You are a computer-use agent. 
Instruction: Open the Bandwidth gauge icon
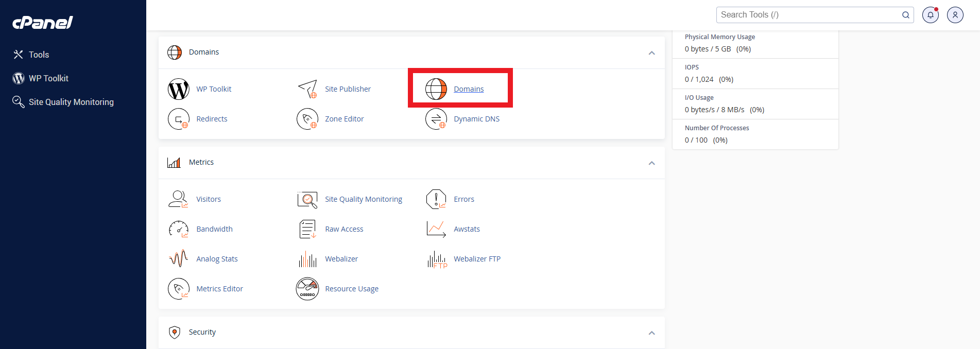click(x=178, y=229)
